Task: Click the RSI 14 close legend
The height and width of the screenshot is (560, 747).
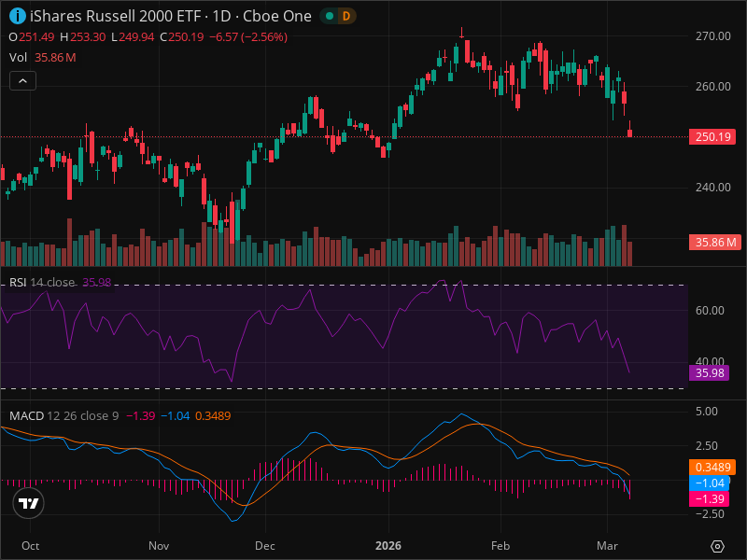Action: pos(42,283)
